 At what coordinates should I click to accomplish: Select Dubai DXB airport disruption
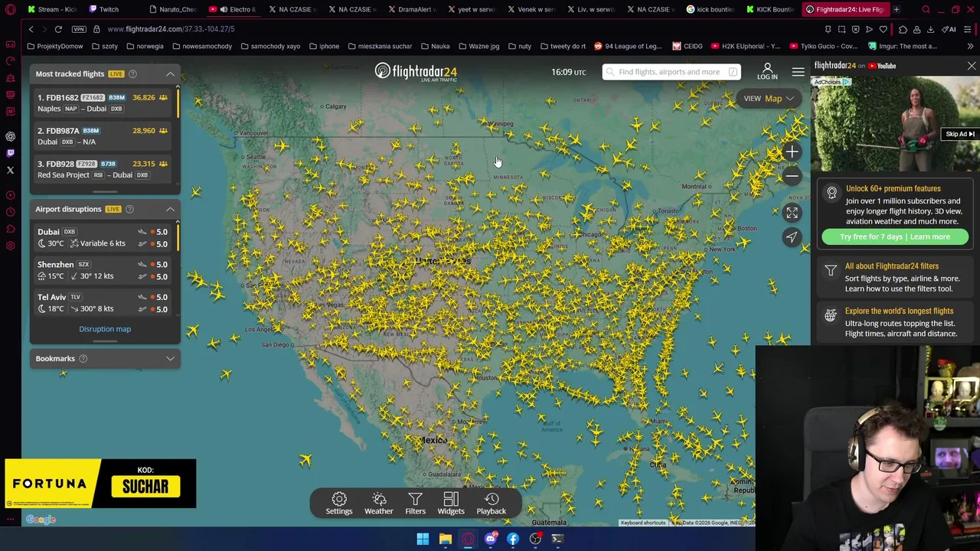point(104,237)
